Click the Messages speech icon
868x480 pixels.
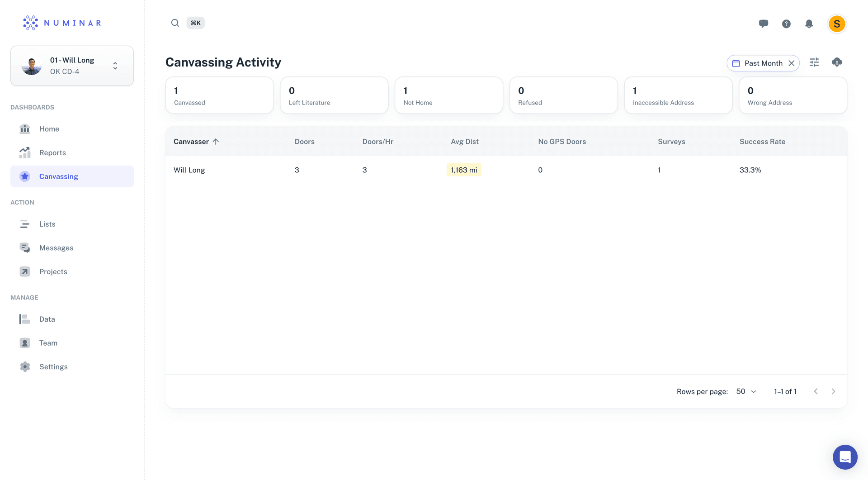click(x=25, y=247)
